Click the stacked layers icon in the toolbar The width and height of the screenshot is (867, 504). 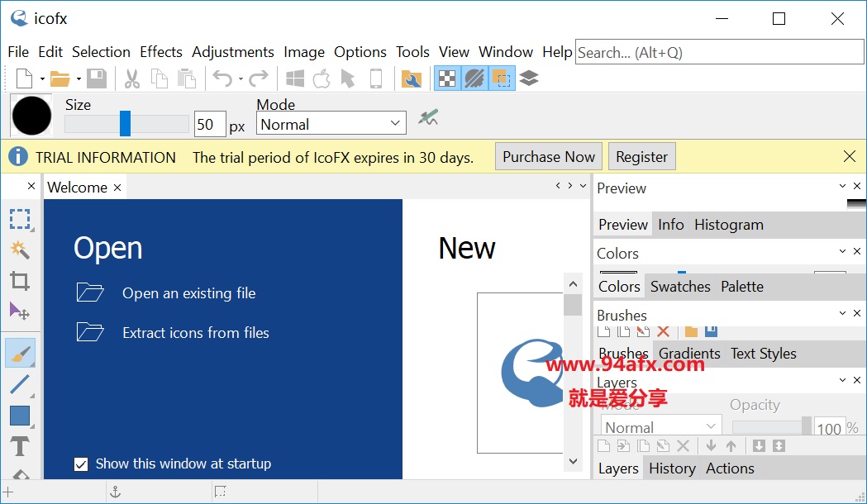click(529, 78)
